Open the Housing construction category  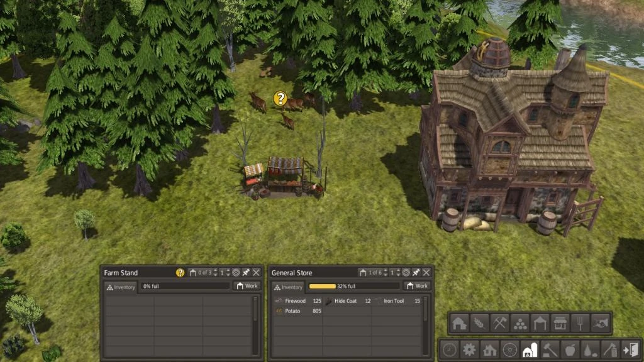click(460, 322)
